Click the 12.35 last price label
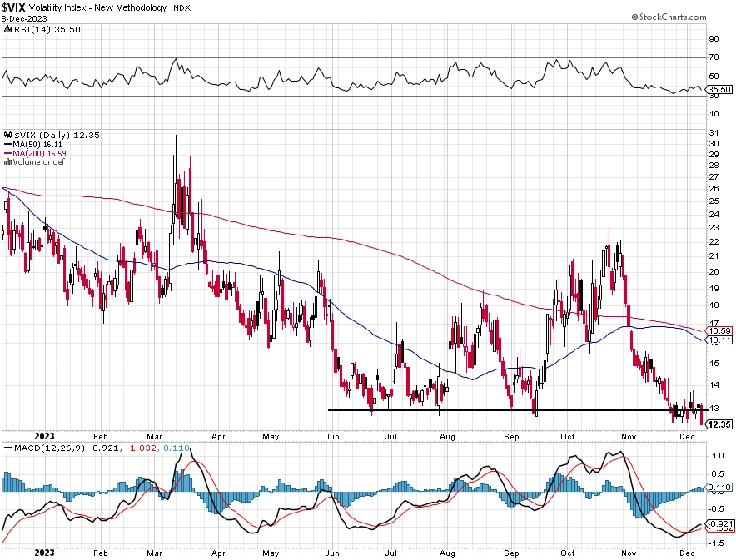736x560 pixels. coord(719,424)
